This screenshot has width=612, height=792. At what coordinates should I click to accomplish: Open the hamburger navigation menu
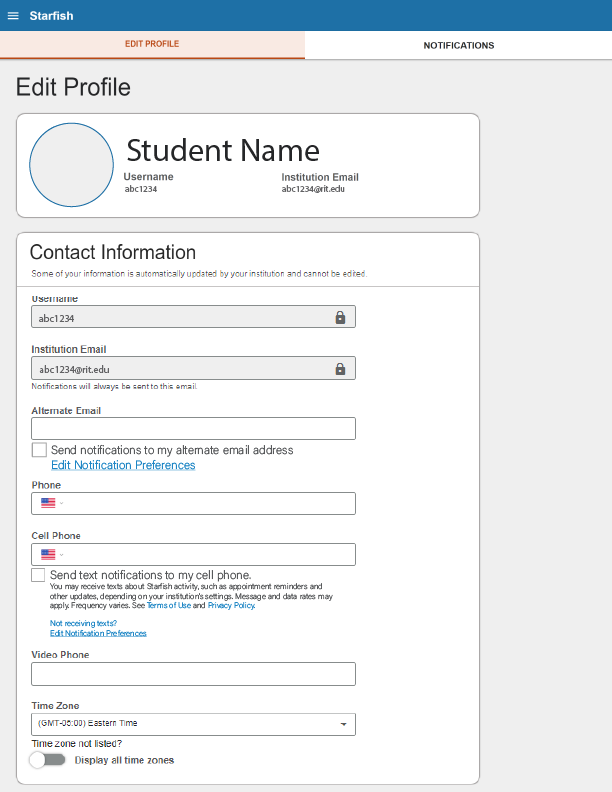click(x=13, y=16)
